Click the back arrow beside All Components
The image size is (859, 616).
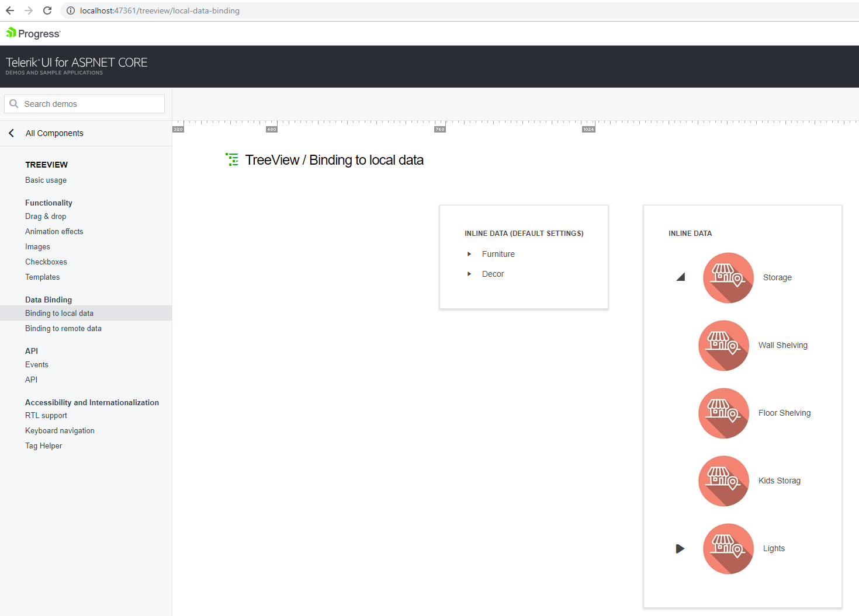coord(12,133)
